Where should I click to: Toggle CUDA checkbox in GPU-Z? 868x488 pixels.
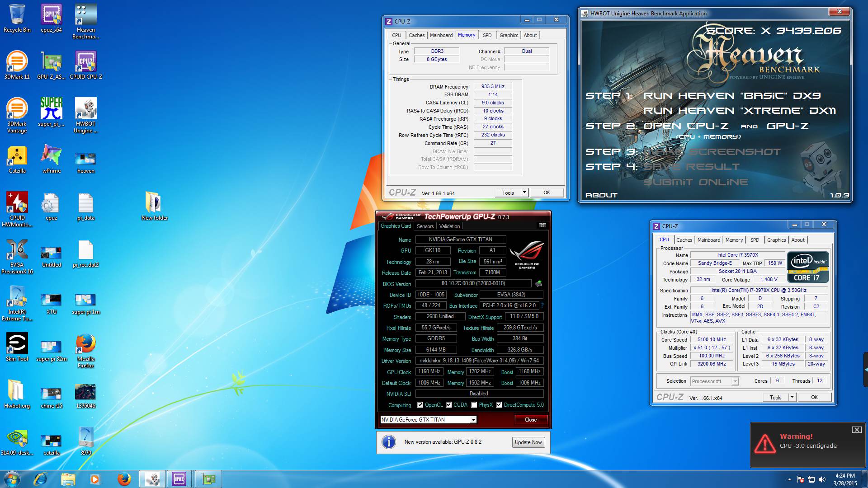coord(449,405)
